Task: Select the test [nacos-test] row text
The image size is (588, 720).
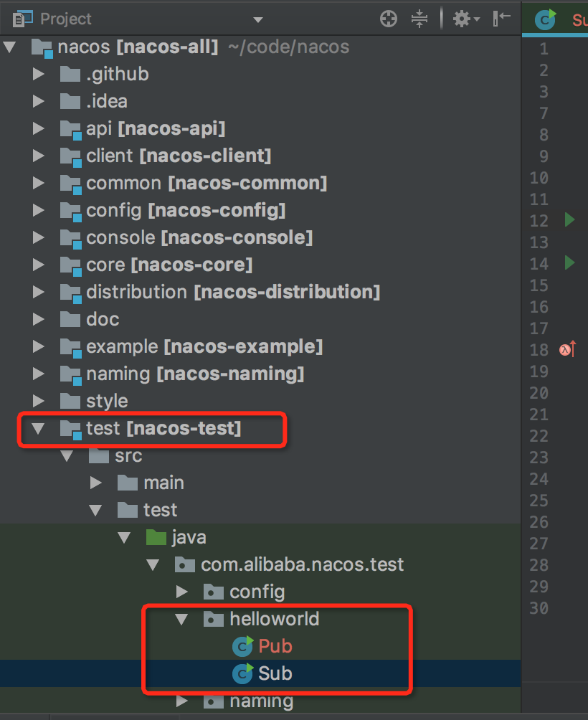Action: pyautogui.click(x=163, y=428)
